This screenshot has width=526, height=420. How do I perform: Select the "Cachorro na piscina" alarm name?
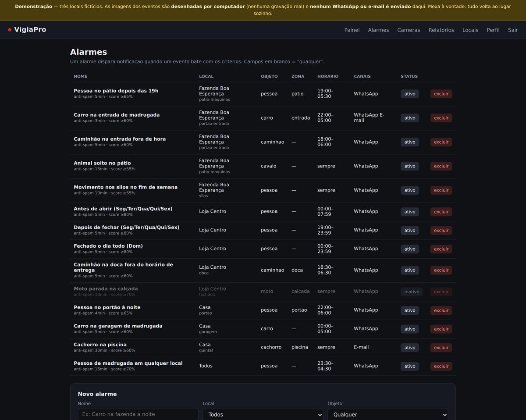point(100,345)
